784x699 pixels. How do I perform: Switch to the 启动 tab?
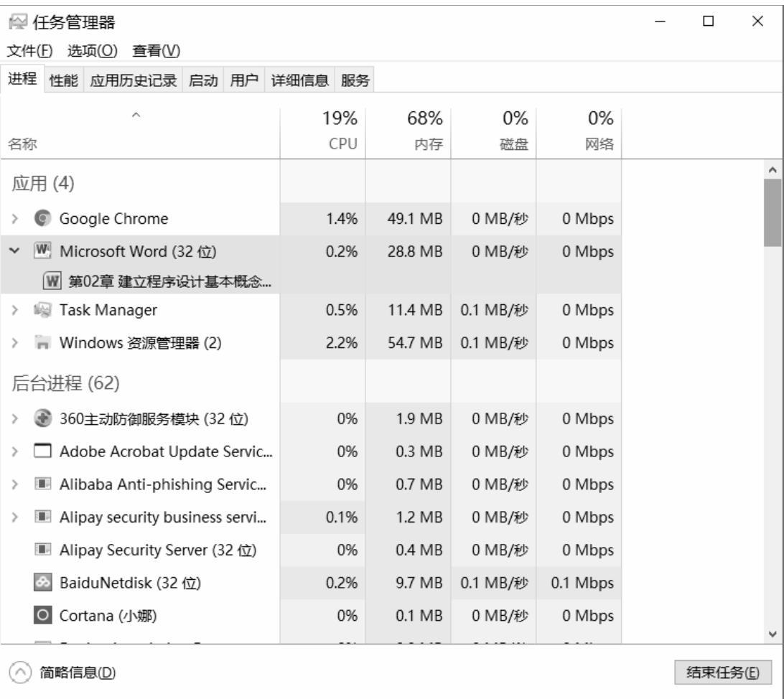[203, 80]
